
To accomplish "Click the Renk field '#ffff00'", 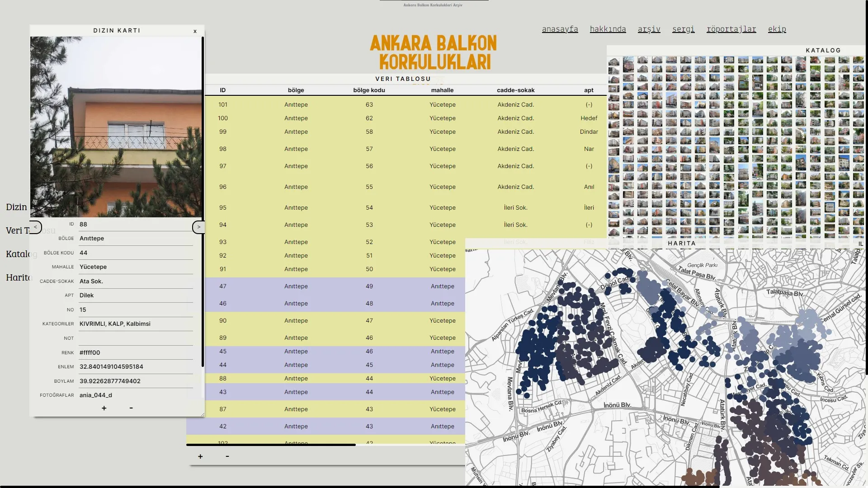I will point(136,352).
